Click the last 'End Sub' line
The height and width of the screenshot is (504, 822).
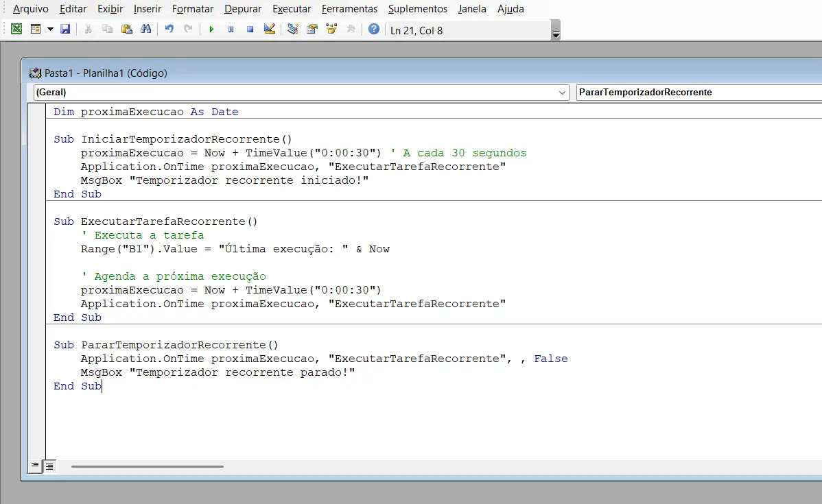pos(77,386)
